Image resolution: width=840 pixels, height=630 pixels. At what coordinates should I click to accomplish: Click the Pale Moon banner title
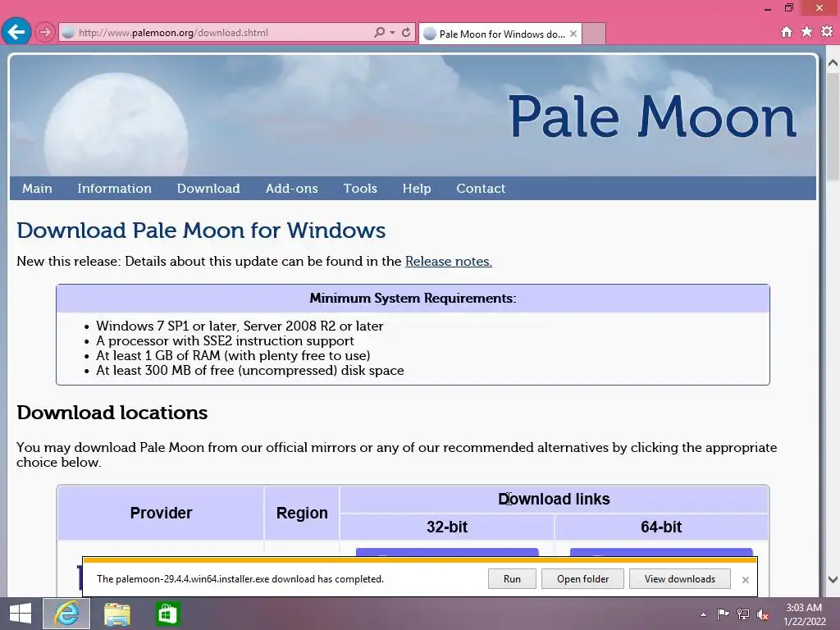[x=652, y=116]
